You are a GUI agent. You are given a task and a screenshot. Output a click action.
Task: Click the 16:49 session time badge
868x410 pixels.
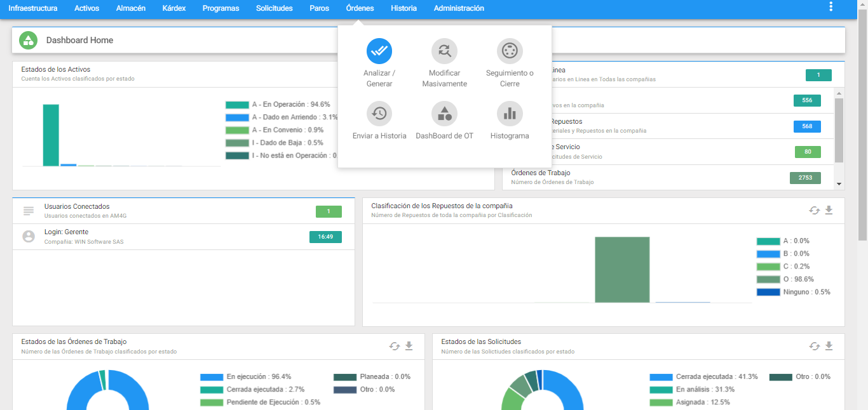[x=325, y=237]
